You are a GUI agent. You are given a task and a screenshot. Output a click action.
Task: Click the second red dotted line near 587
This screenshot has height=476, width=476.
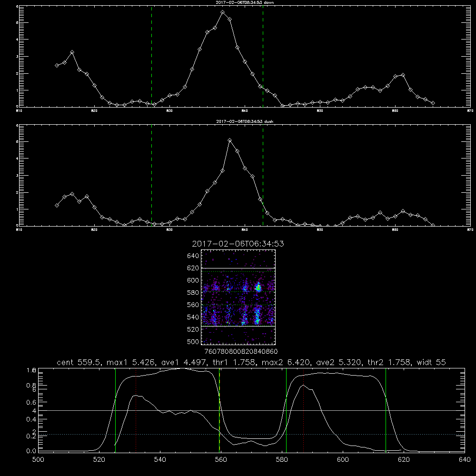click(303, 410)
